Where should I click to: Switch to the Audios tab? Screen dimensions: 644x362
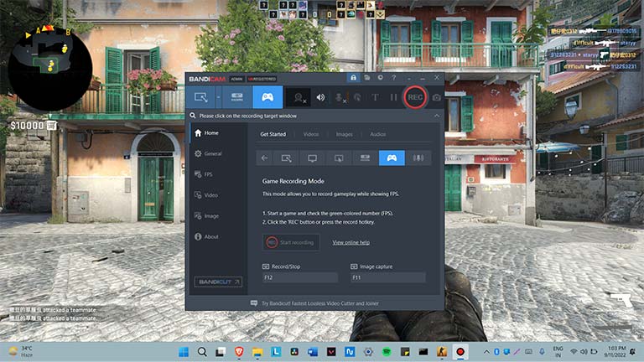[378, 134]
